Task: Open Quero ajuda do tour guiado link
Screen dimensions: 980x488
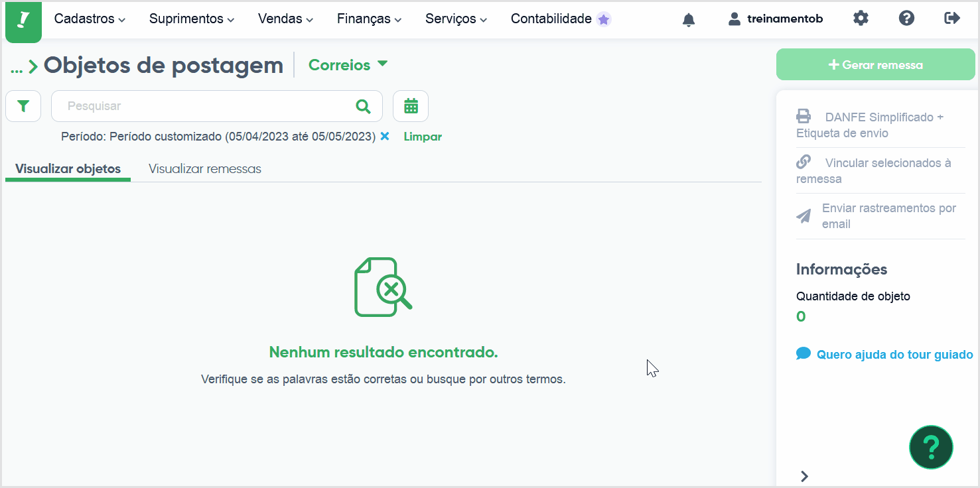Action: pyautogui.click(x=884, y=354)
